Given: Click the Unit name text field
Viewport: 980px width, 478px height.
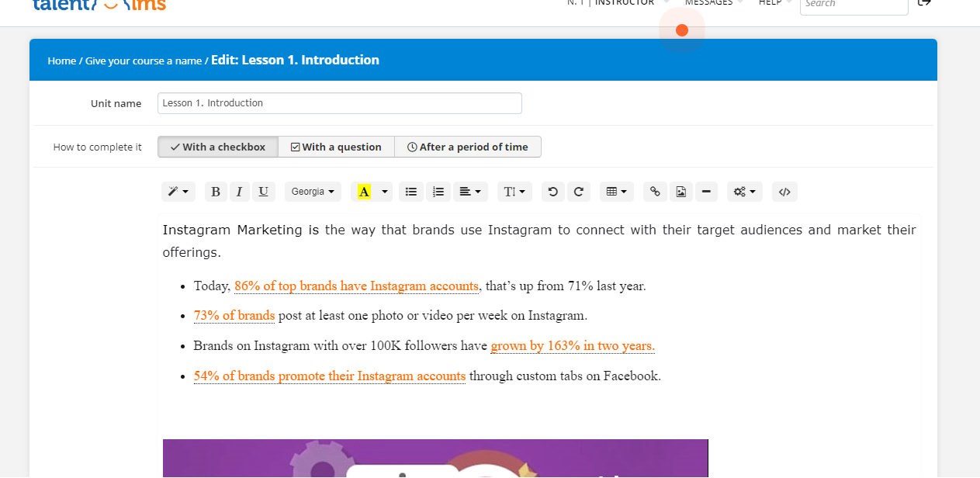Looking at the screenshot, I should pyautogui.click(x=339, y=103).
